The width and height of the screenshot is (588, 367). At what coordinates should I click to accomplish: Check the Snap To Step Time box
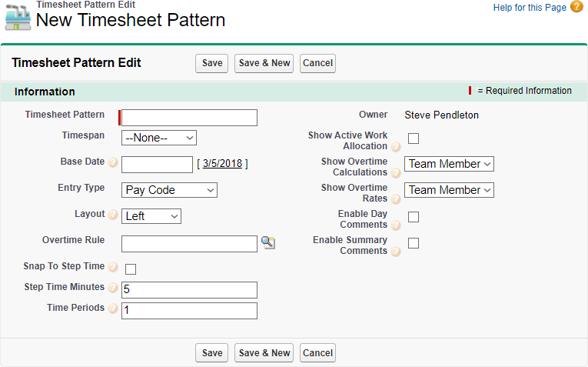coord(131,269)
